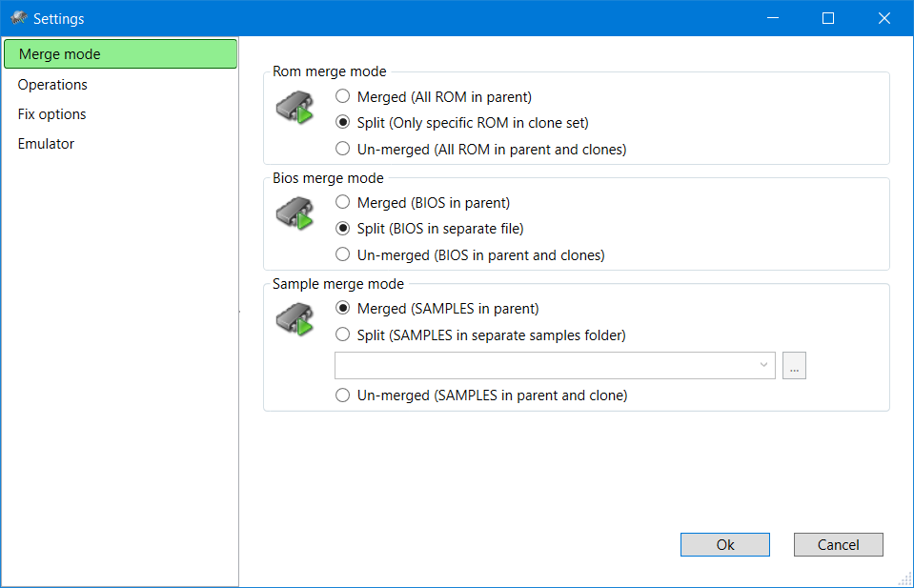
Task: Choose Split (Only specific ROM in clone set)
Action: click(343, 123)
